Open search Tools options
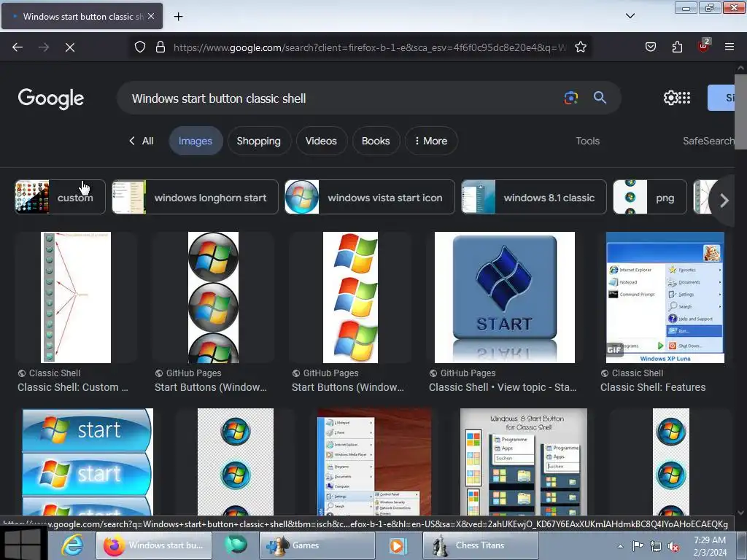Image resolution: width=747 pixels, height=560 pixels. 587,141
